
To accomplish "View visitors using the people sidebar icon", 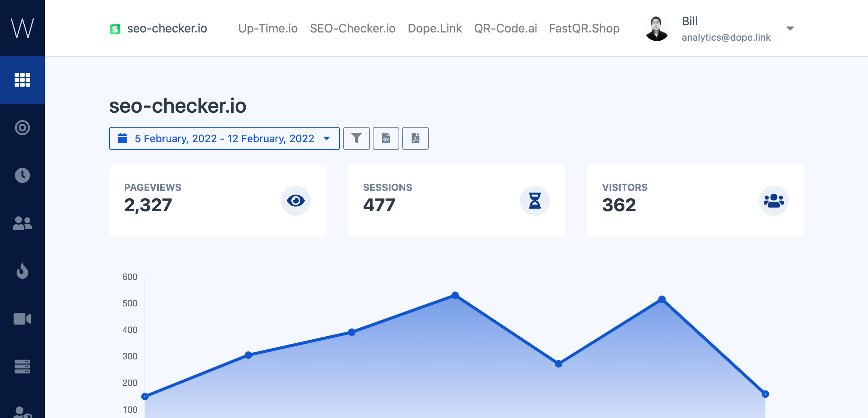I will click(x=22, y=223).
